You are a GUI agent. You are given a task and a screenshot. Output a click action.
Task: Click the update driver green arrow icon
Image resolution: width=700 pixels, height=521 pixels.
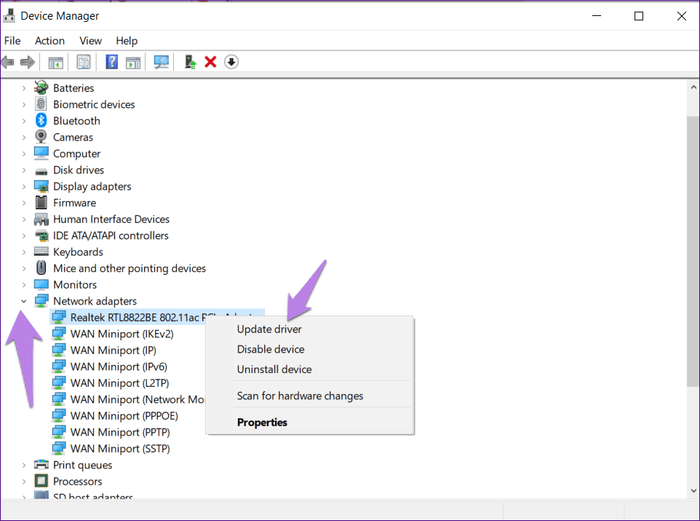(189, 62)
